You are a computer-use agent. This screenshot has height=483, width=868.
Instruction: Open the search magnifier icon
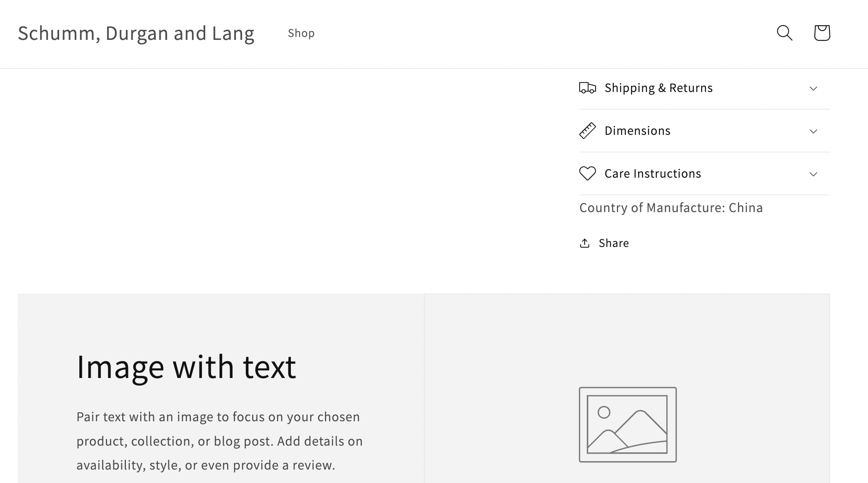pyautogui.click(x=784, y=33)
